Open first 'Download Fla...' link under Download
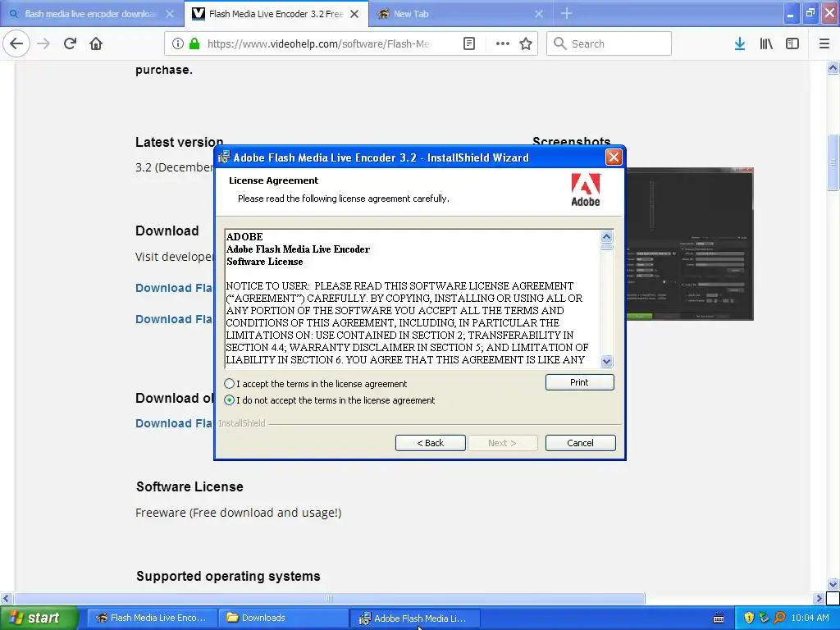The width and height of the screenshot is (840, 630). 174,288
